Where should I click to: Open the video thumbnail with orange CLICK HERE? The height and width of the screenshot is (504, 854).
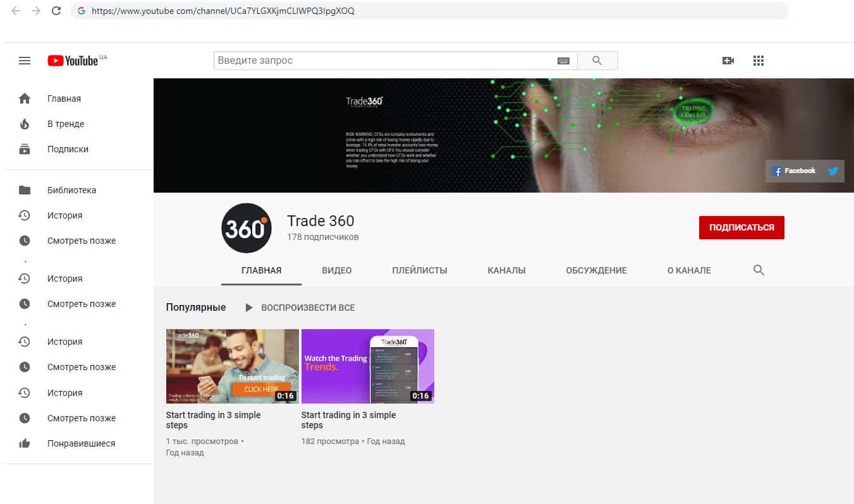click(x=232, y=366)
